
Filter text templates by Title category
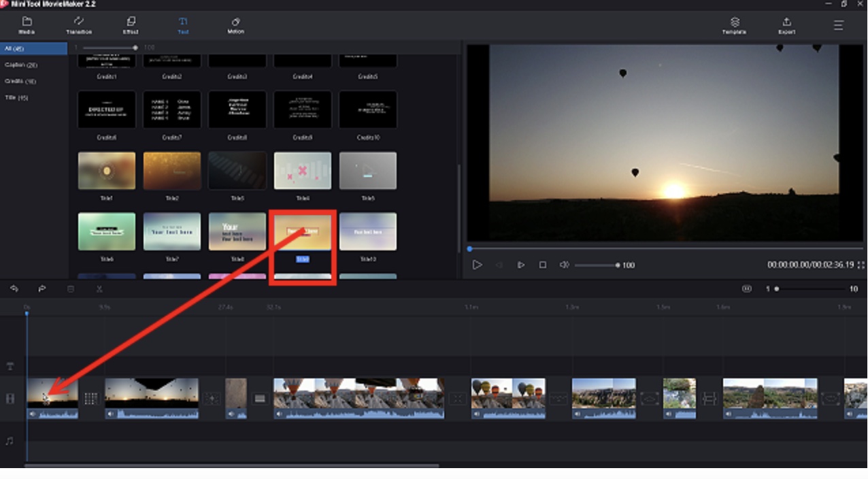click(x=17, y=97)
